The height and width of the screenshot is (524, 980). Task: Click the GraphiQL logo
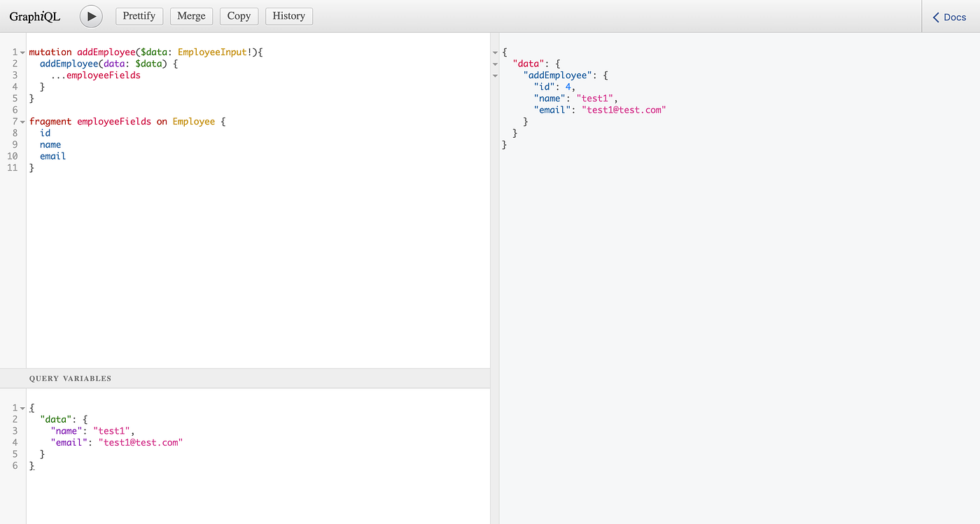[x=34, y=16]
